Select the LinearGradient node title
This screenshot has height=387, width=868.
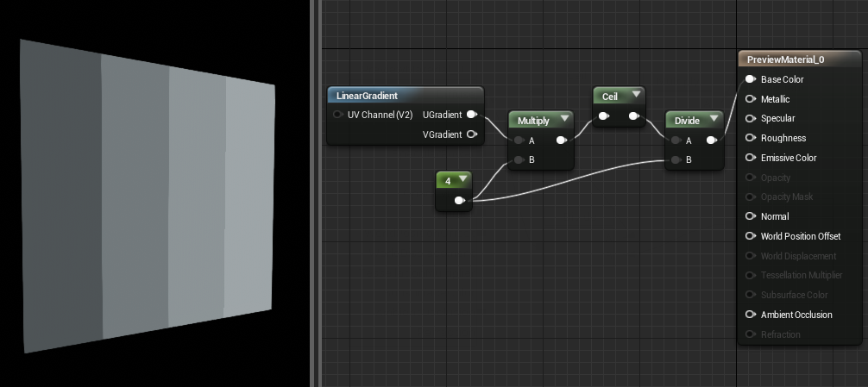(367, 96)
